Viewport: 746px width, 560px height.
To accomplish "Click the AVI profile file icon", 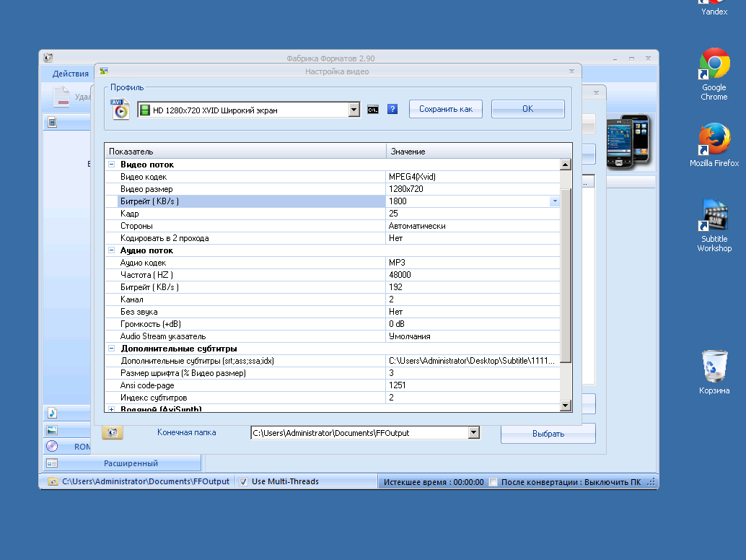I will click(119, 109).
